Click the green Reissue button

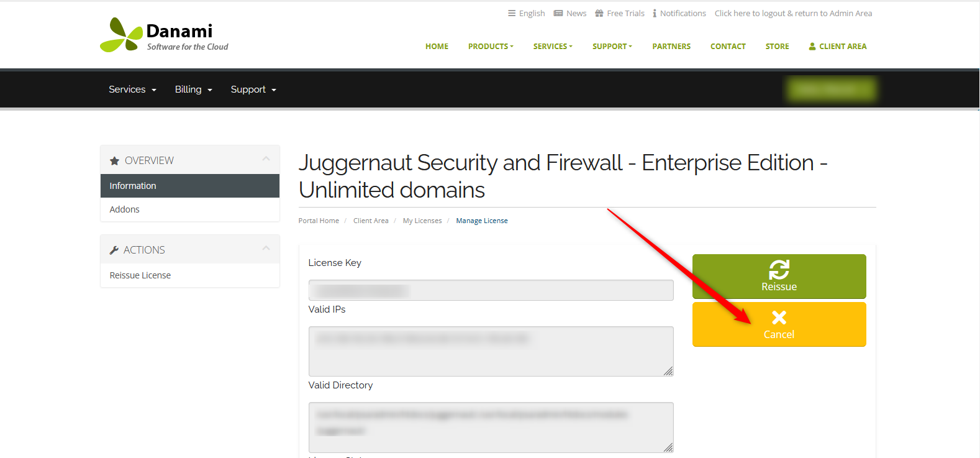(779, 277)
